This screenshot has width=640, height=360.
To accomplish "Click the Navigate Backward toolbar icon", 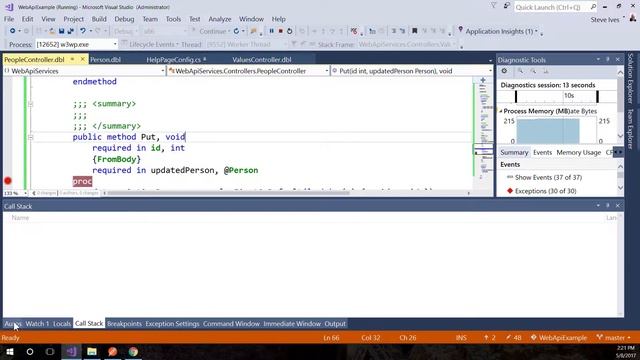I will click(13, 31).
